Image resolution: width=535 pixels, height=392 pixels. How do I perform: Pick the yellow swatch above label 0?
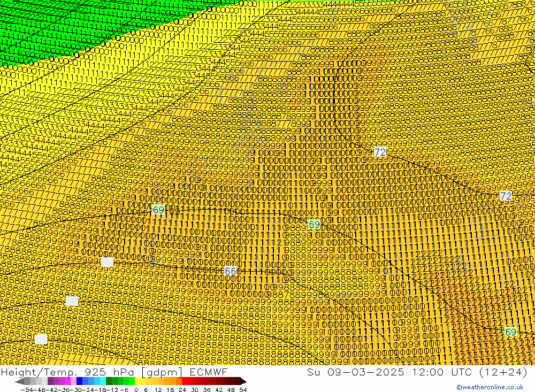point(137,381)
